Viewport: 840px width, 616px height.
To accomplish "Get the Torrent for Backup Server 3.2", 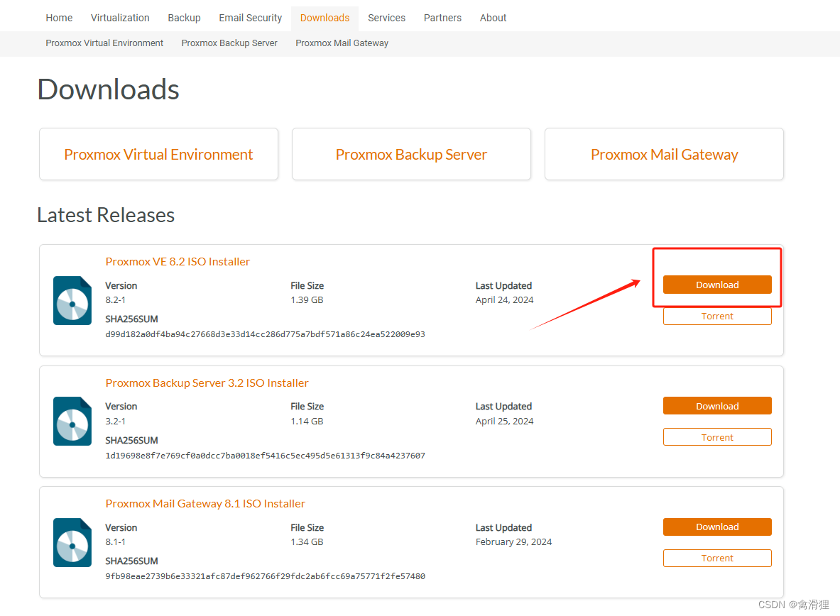I will pos(717,437).
